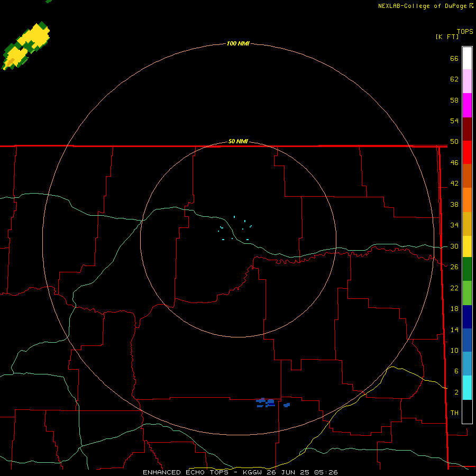Click the bright red legend swatch

467,152
